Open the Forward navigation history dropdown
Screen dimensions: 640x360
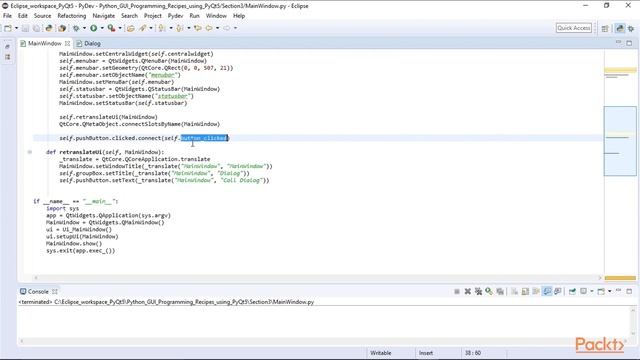(235, 28)
